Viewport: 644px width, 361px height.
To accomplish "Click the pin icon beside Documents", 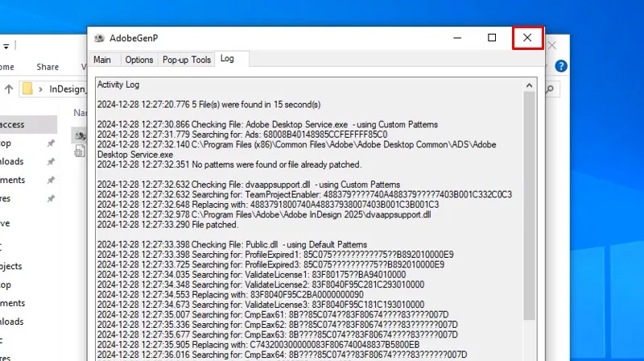I will click(x=51, y=180).
